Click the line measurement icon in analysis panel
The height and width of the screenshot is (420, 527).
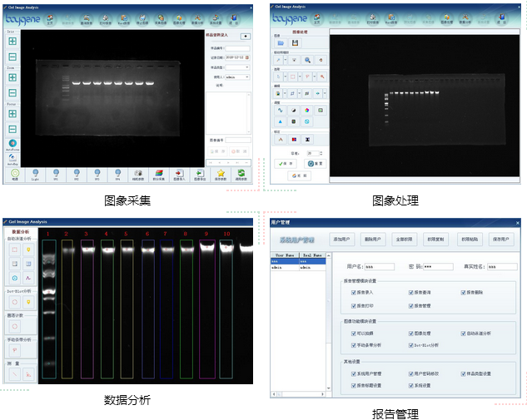(x=14, y=374)
